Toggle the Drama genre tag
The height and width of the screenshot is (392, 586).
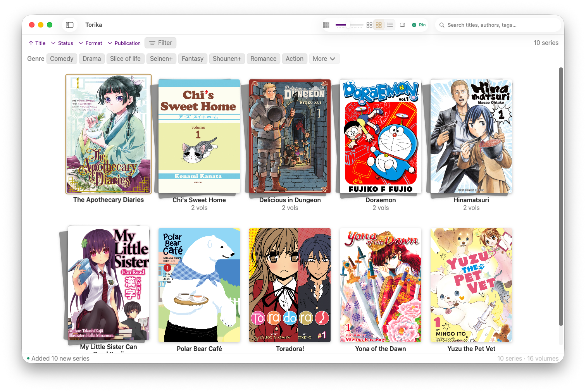[91, 58]
